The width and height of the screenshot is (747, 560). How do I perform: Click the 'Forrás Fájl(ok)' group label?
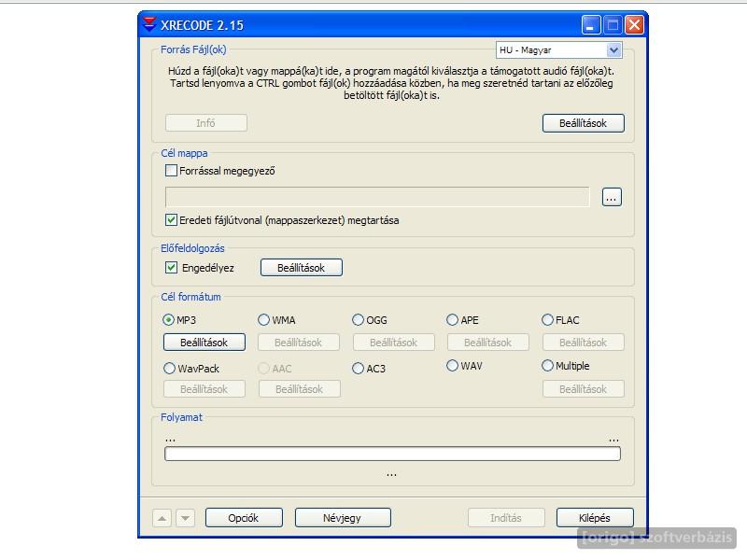pyautogui.click(x=193, y=49)
